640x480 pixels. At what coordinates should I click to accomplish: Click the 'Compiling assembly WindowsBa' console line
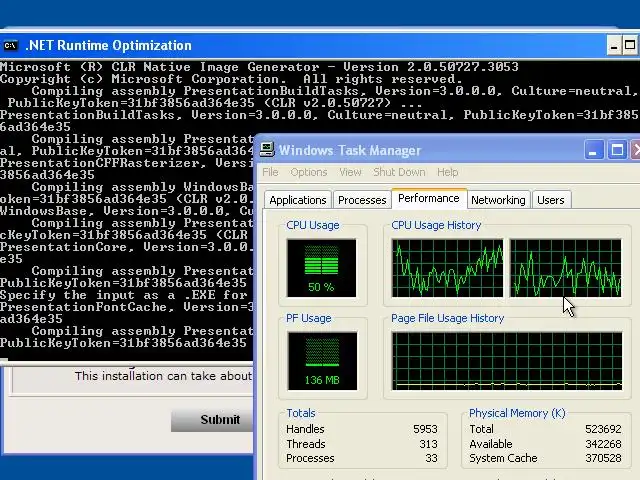click(142, 187)
